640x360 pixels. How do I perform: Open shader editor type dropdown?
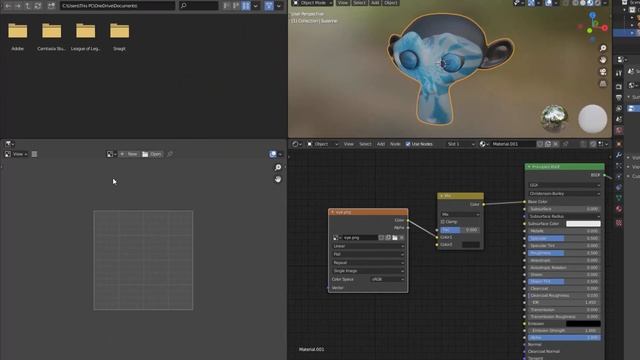tap(297, 144)
